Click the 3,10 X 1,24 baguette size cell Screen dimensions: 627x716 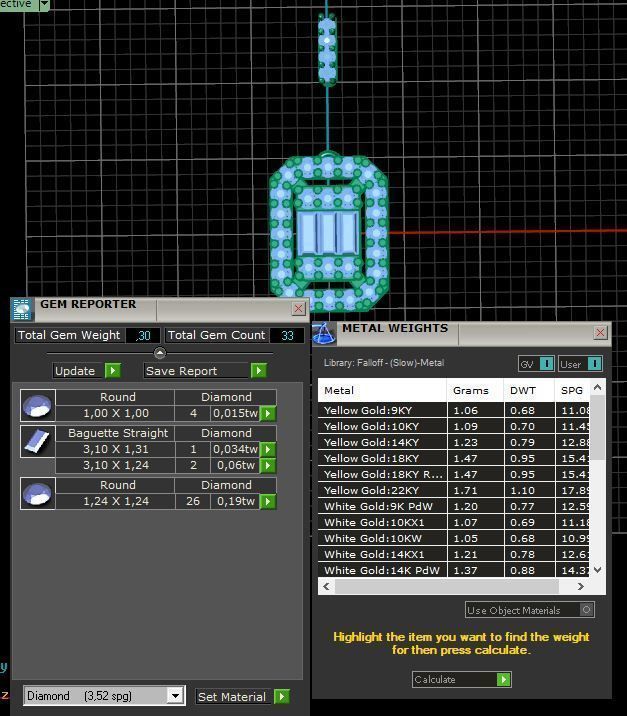[x=116, y=465]
